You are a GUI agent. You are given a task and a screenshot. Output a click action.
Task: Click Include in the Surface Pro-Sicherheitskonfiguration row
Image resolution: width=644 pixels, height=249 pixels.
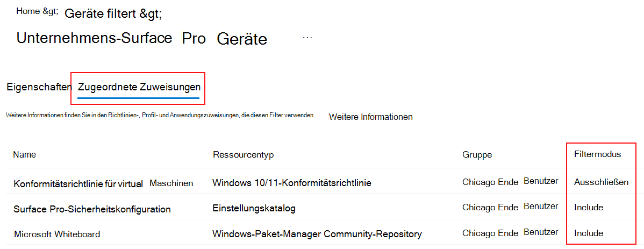589,208
